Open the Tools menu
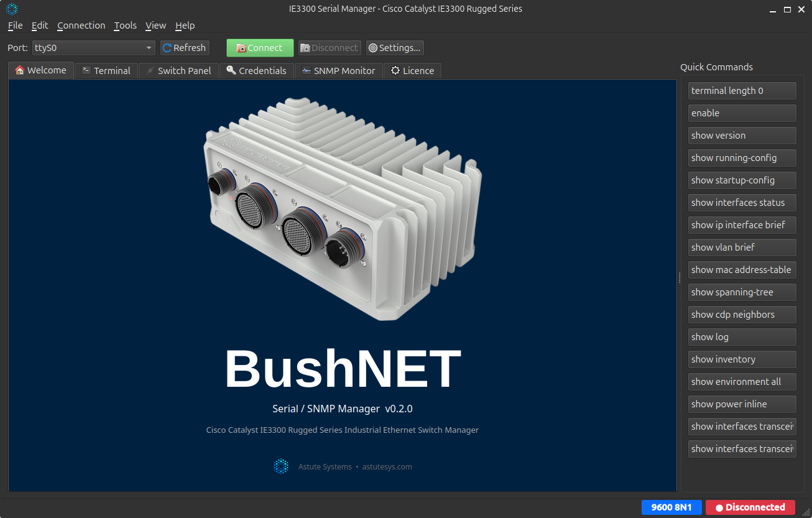 point(125,25)
